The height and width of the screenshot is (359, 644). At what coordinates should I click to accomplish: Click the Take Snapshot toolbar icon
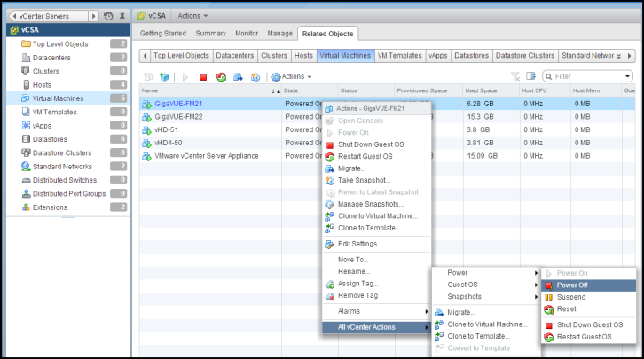(x=255, y=77)
